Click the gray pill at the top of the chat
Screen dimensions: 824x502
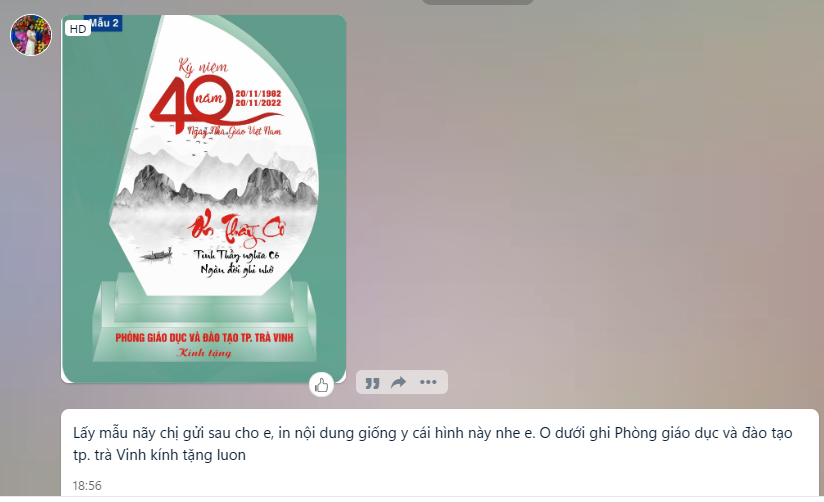tap(478, 2)
